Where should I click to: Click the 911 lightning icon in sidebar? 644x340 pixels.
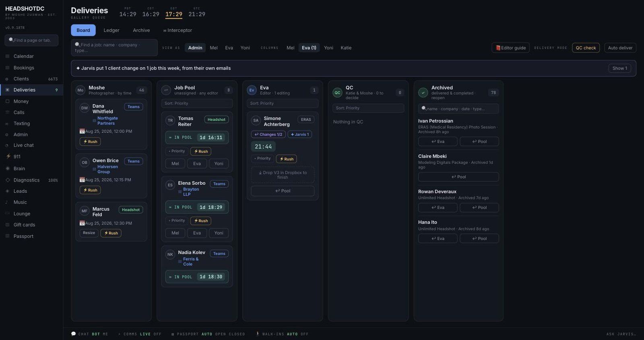pos(8,157)
